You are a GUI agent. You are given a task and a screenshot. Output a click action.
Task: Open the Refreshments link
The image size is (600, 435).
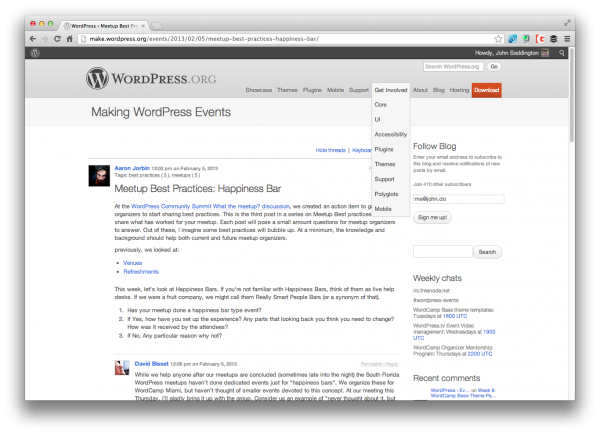pos(141,272)
